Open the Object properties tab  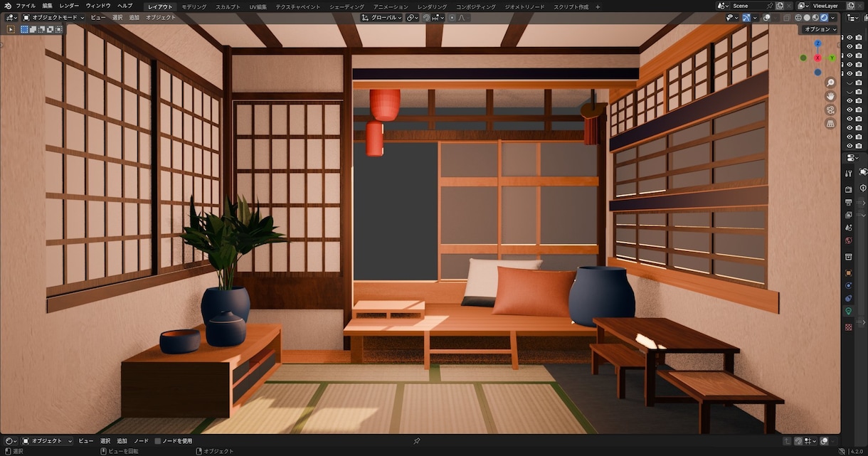pyautogui.click(x=848, y=273)
